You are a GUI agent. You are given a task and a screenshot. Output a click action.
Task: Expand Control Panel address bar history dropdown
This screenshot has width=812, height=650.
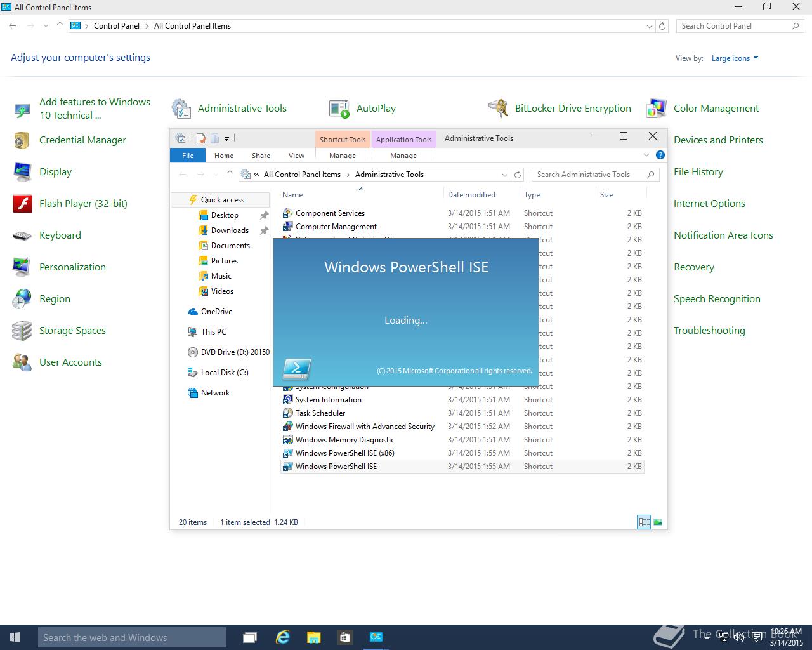[649, 26]
